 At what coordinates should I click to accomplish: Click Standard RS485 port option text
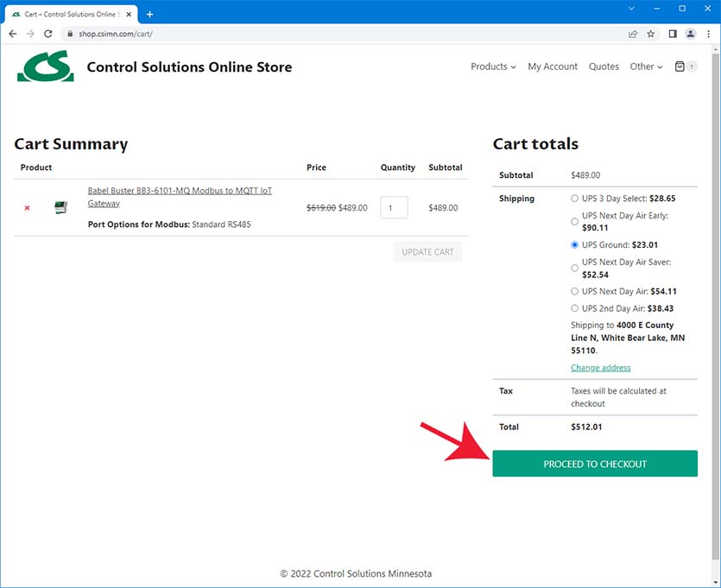[x=221, y=224]
